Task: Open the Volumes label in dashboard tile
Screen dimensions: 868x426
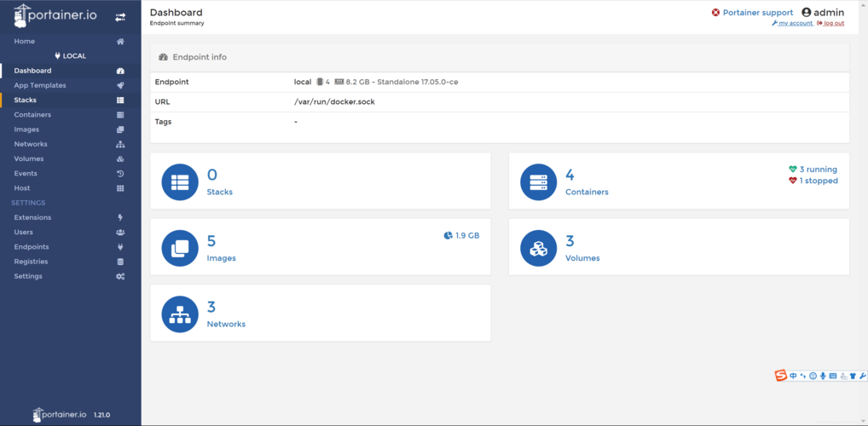Action: click(582, 258)
